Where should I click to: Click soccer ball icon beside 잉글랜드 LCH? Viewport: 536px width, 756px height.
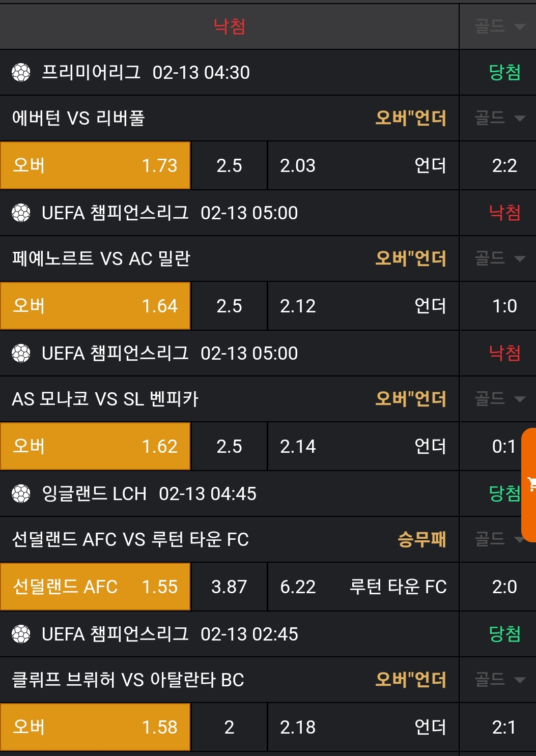click(21, 494)
